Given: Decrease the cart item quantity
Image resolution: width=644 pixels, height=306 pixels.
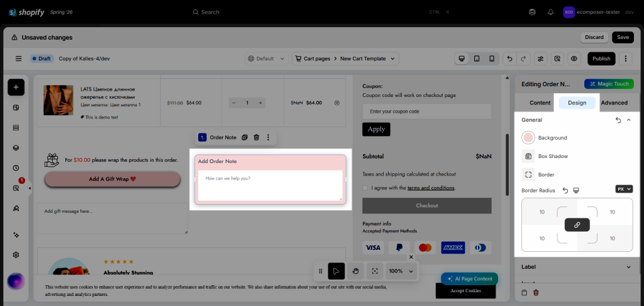Looking at the screenshot, I should (234, 103).
